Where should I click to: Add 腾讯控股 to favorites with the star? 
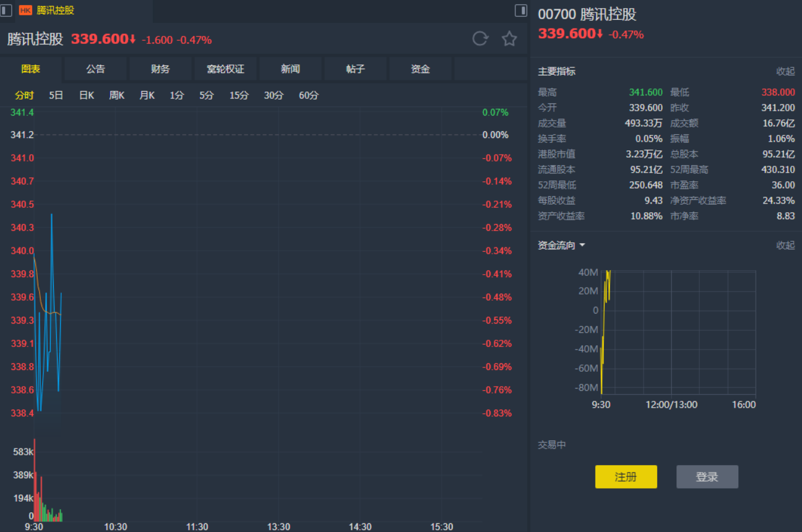tap(509, 39)
